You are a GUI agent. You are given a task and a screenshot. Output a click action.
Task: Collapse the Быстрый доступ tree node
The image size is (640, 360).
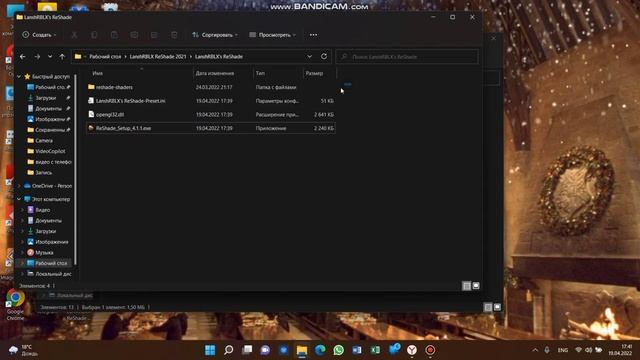[x=19, y=77]
